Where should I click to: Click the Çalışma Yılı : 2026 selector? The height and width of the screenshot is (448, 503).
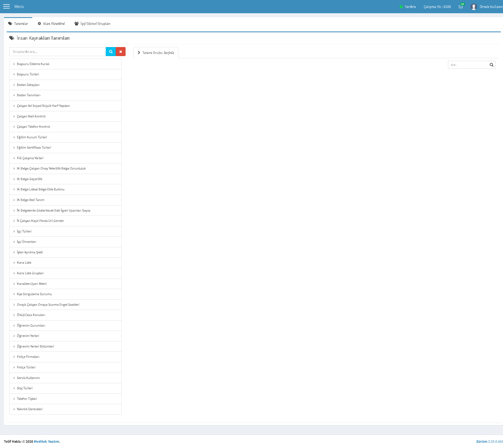click(437, 7)
